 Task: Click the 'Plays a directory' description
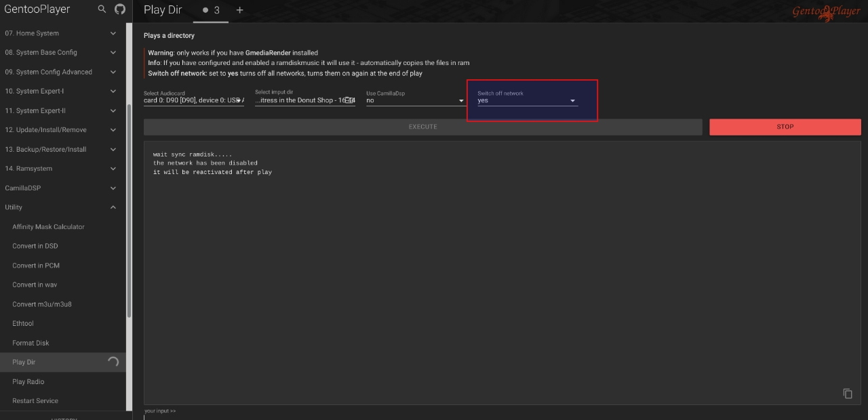pyautogui.click(x=169, y=35)
